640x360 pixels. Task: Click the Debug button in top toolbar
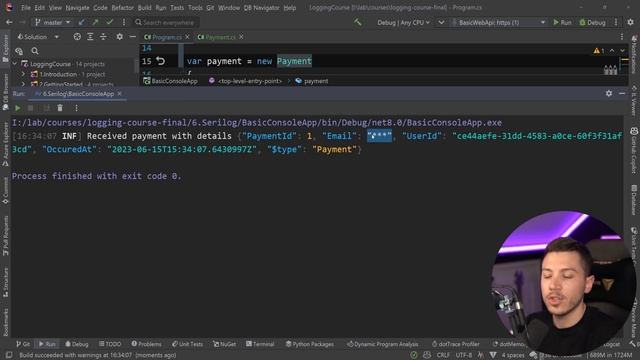[x=592, y=22]
